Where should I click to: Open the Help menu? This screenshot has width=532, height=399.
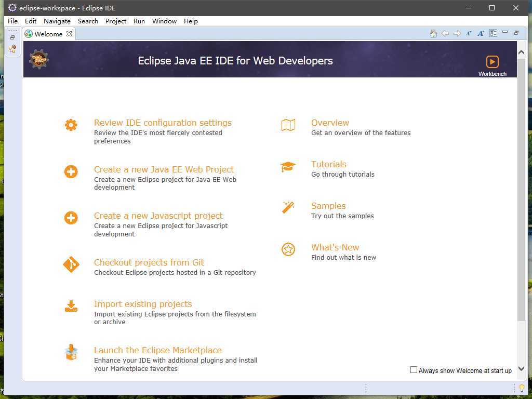pyautogui.click(x=191, y=21)
